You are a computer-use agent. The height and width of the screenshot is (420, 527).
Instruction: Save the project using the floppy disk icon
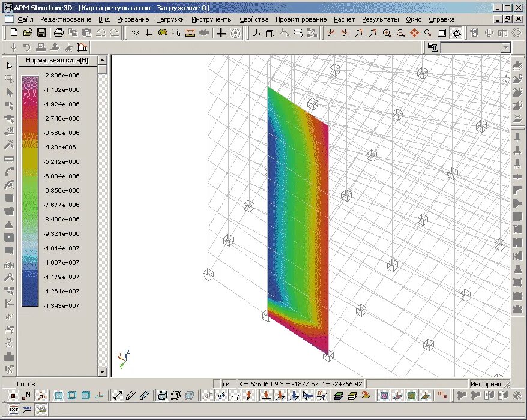tap(41, 32)
